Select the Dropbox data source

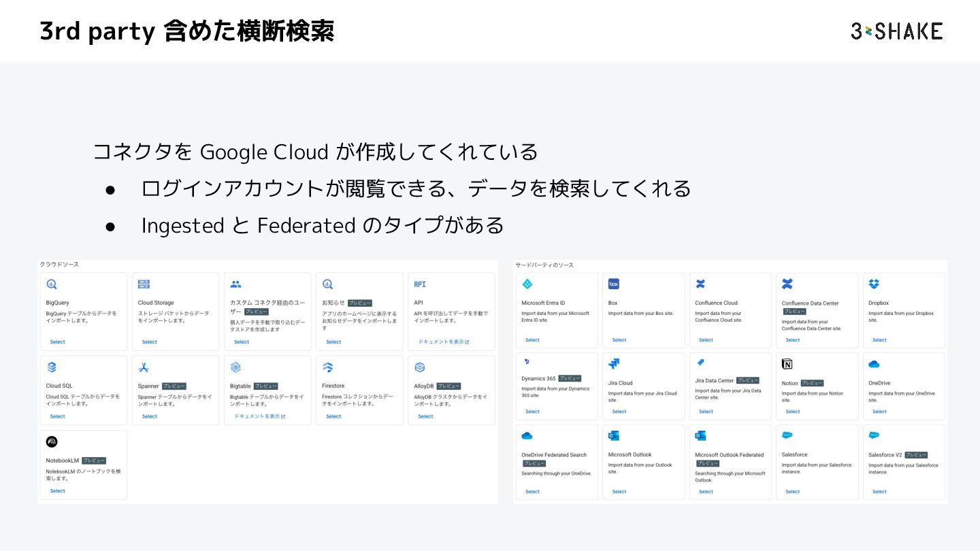[880, 340]
